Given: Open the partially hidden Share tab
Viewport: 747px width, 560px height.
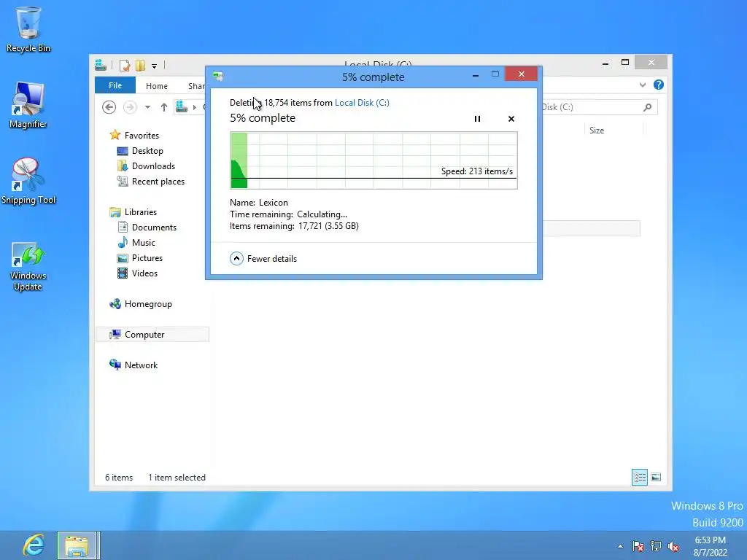Looking at the screenshot, I should point(196,86).
